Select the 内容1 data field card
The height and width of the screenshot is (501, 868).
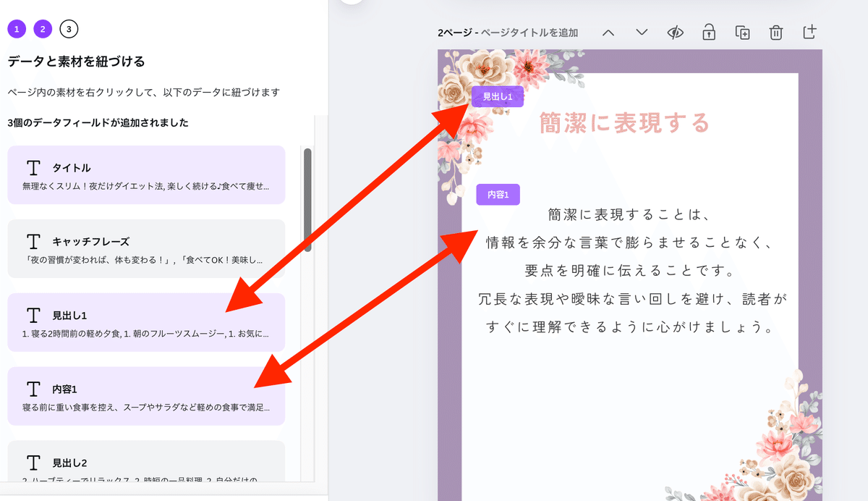(146, 396)
